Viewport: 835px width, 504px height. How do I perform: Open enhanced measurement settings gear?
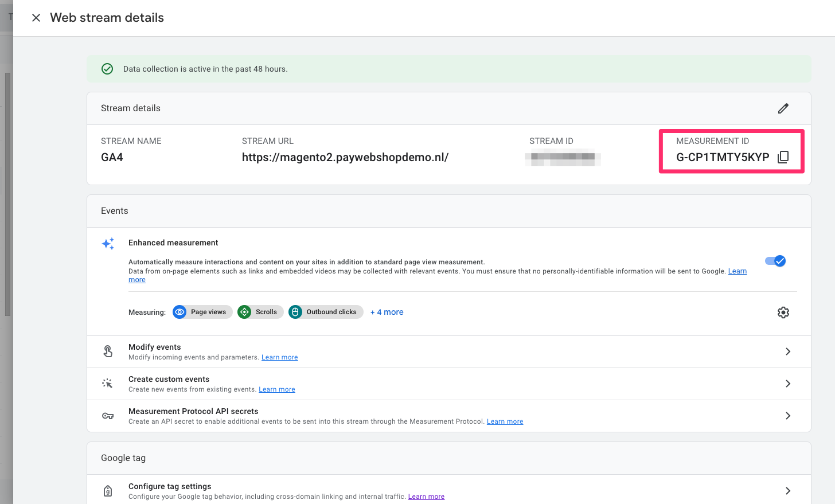pyautogui.click(x=783, y=312)
